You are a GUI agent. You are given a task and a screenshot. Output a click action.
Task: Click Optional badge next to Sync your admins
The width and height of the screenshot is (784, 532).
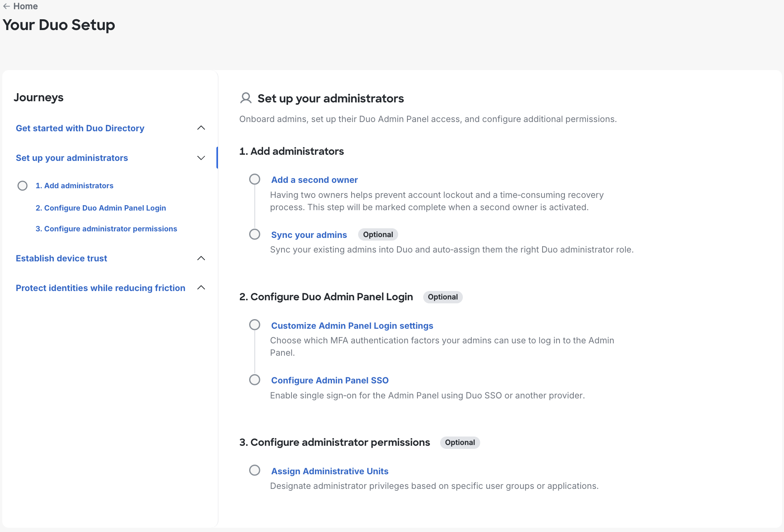(x=378, y=234)
